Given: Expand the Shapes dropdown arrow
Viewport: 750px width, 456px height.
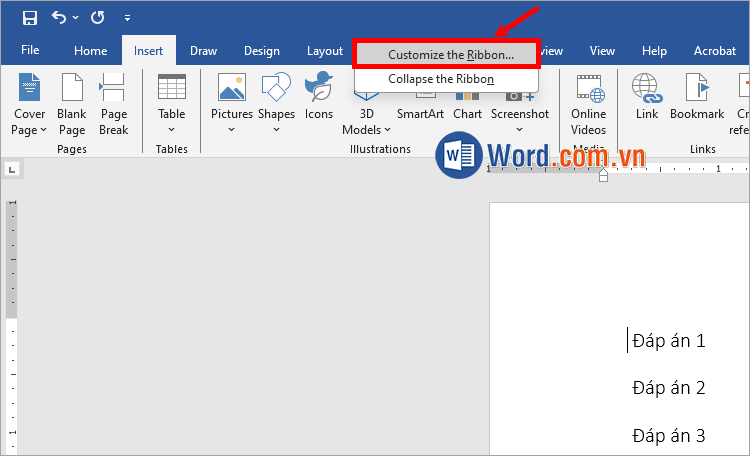Looking at the screenshot, I should (x=276, y=130).
